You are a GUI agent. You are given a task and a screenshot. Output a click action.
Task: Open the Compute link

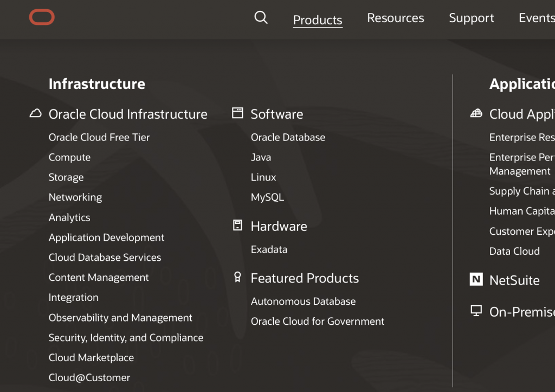coord(69,157)
